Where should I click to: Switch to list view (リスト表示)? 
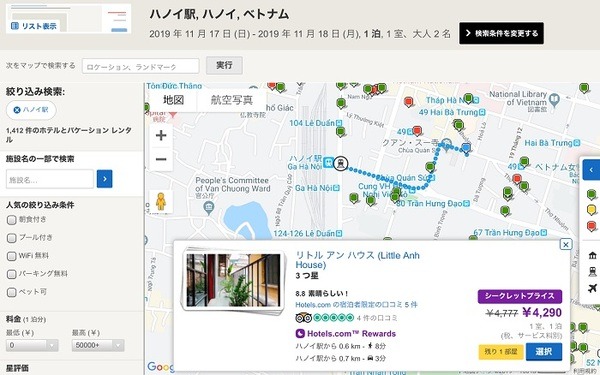[x=34, y=26]
